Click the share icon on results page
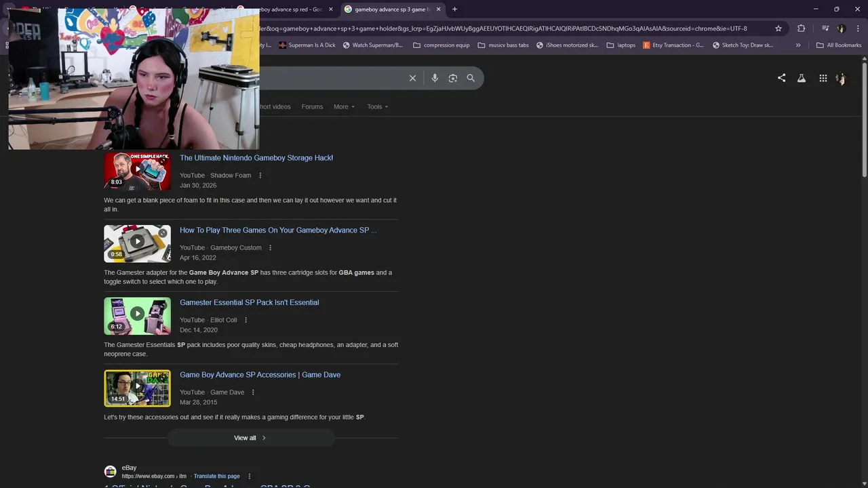This screenshot has height=488, width=868. click(781, 78)
